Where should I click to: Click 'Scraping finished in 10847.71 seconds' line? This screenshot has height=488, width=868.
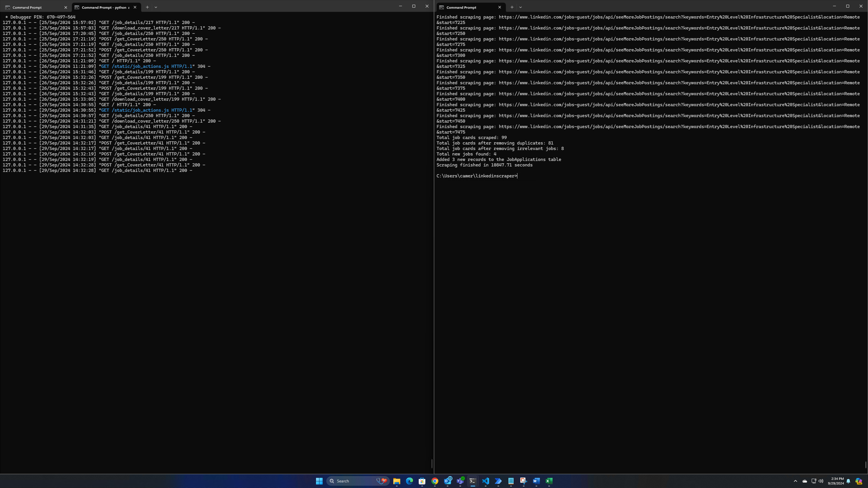484,165
